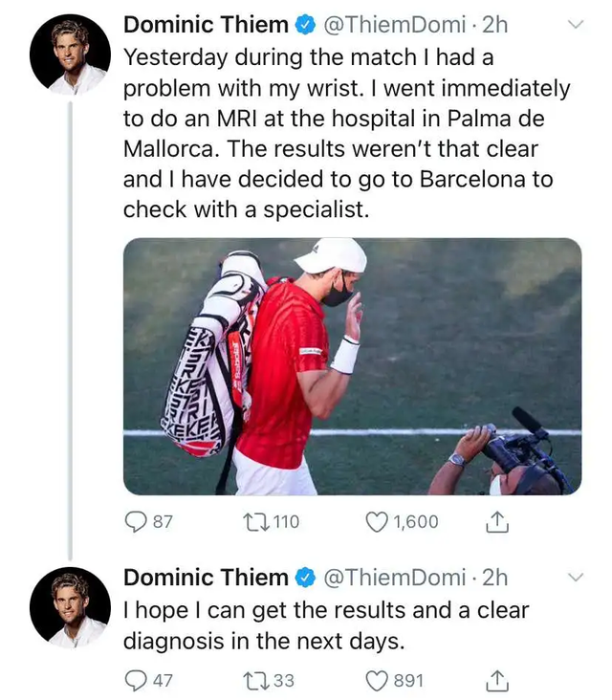Share the first tweet with the photo
The height and width of the screenshot is (700, 612).
coord(497,522)
